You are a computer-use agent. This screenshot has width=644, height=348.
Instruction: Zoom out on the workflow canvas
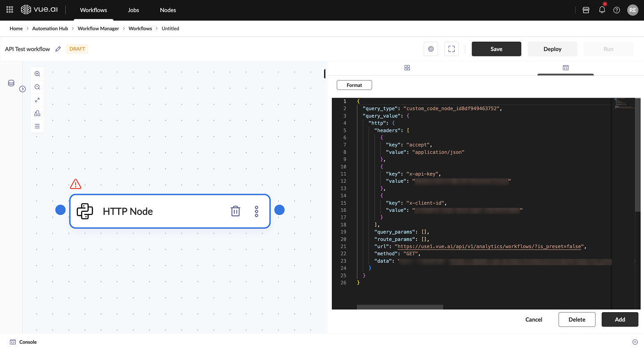pyautogui.click(x=37, y=87)
